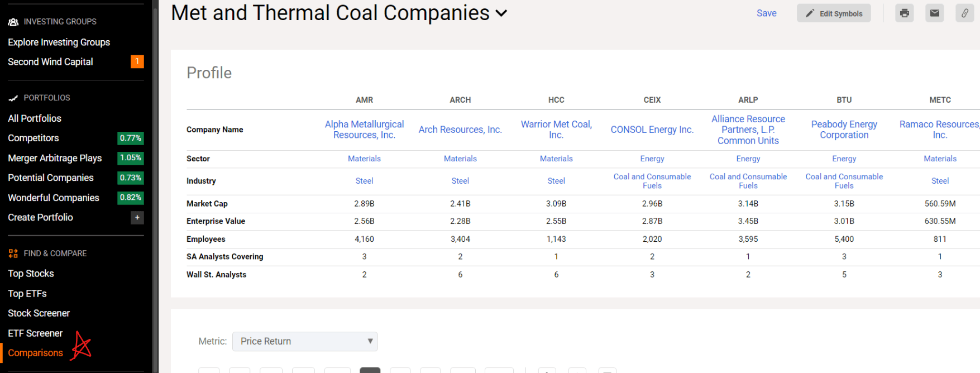Click the plus icon beside Create Portfolio
The width and height of the screenshot is (980, 373).
[137, 217]
